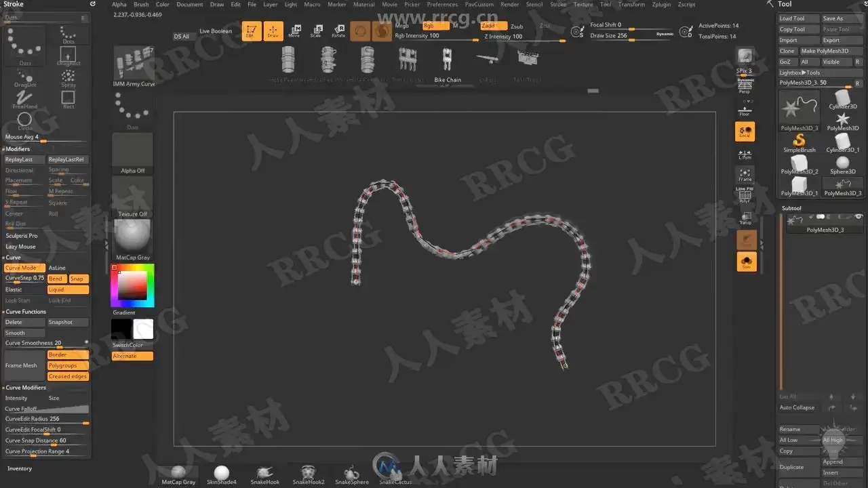
Task: Choose the SkinShade4 material sphere
Action: tap(222, 475)
